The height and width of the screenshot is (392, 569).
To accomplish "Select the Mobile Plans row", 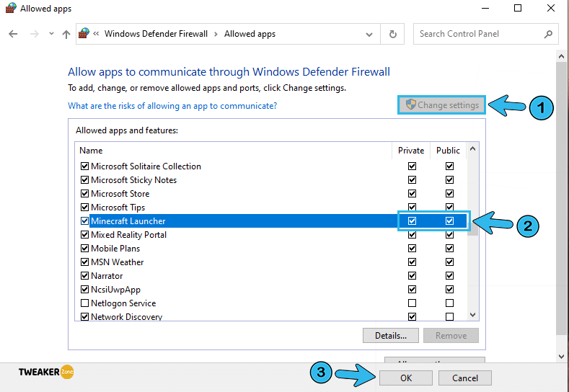I will (x=271, y=249).
